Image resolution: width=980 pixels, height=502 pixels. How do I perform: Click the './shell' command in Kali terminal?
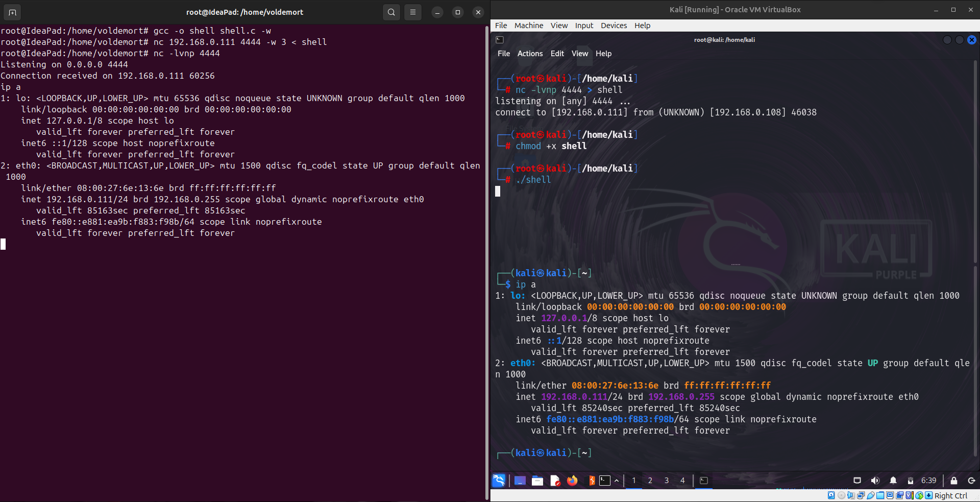click(533, 180)
